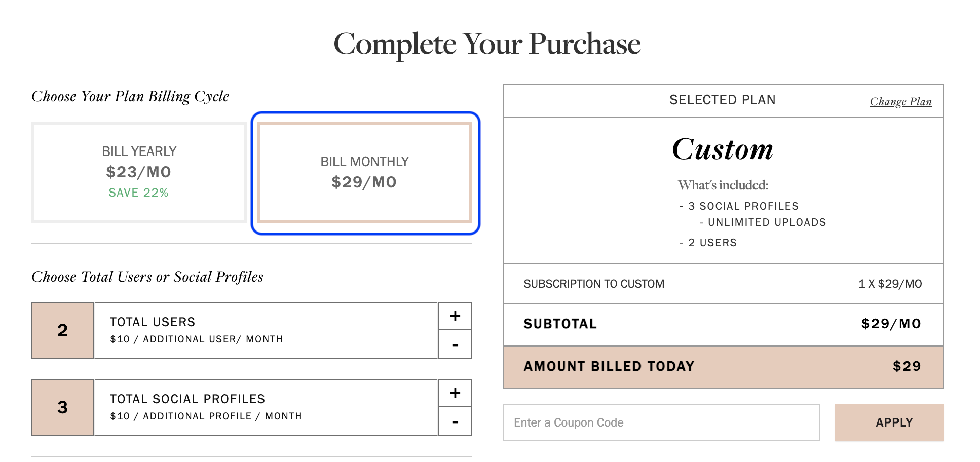This screenshot has width=980, height=462.
Task: Click the Save 22% label
Action: [x=138, y=192]
